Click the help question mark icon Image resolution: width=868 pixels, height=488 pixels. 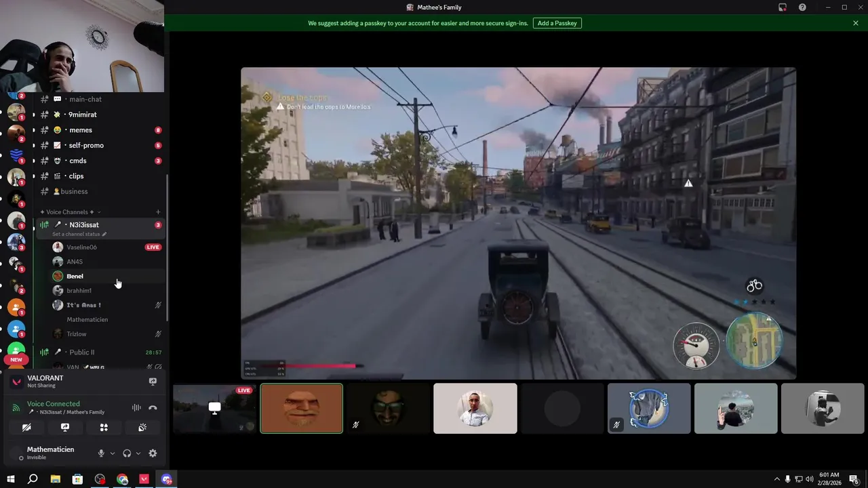802,7
